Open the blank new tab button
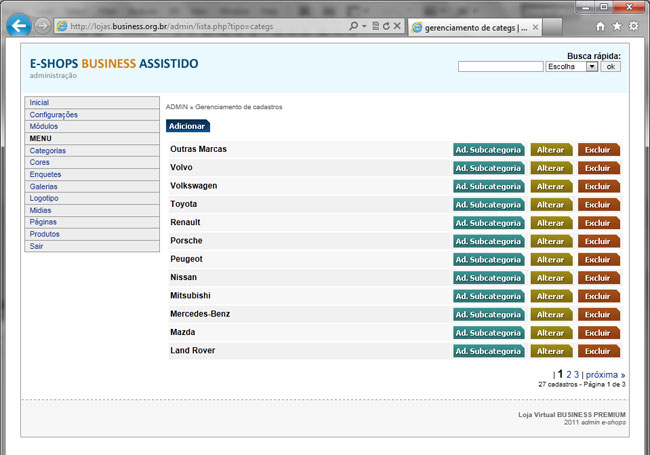Image resolution: width=650 pixels, height=455 pixels. 552,27
